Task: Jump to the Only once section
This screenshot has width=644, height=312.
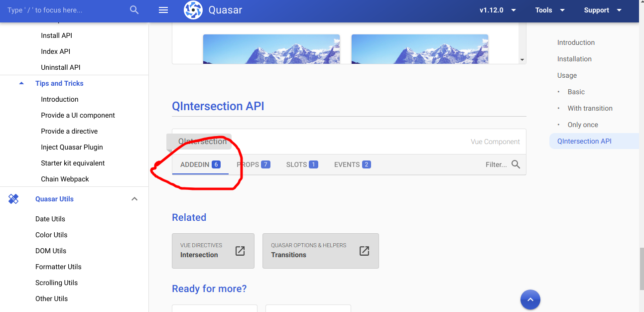Action: pos(582,124)
